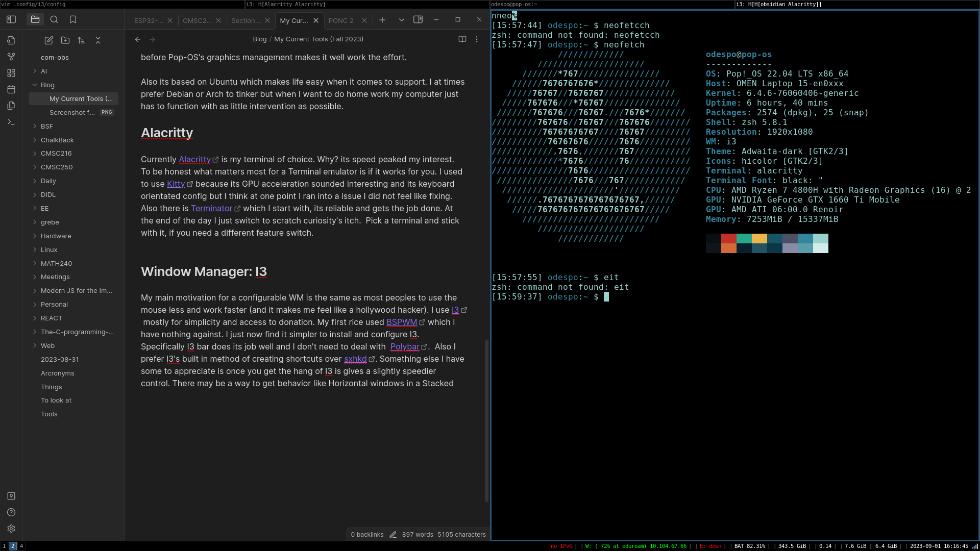Open the sxhkd hyperlink
The height and width of the screenshot is (551, 980).
coord(355,359)
